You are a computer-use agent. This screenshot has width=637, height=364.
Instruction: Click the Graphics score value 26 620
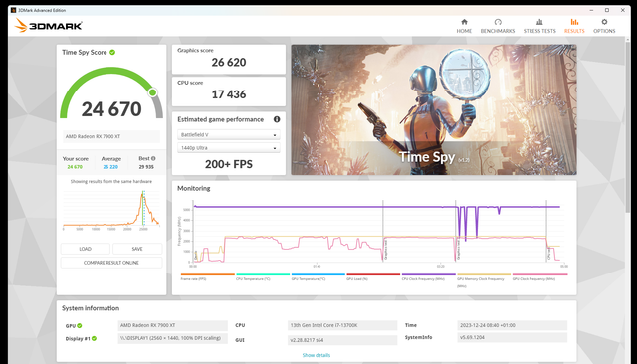tap(229, 62)
